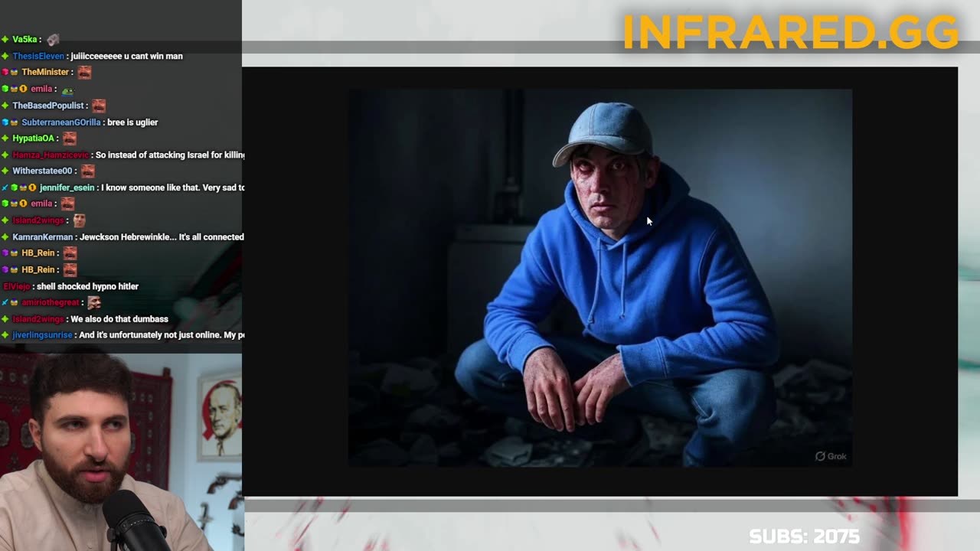The width and height of the screenshot is (980, 551).
Task: Select HypatiaOA's username
Action: (33, 139)
